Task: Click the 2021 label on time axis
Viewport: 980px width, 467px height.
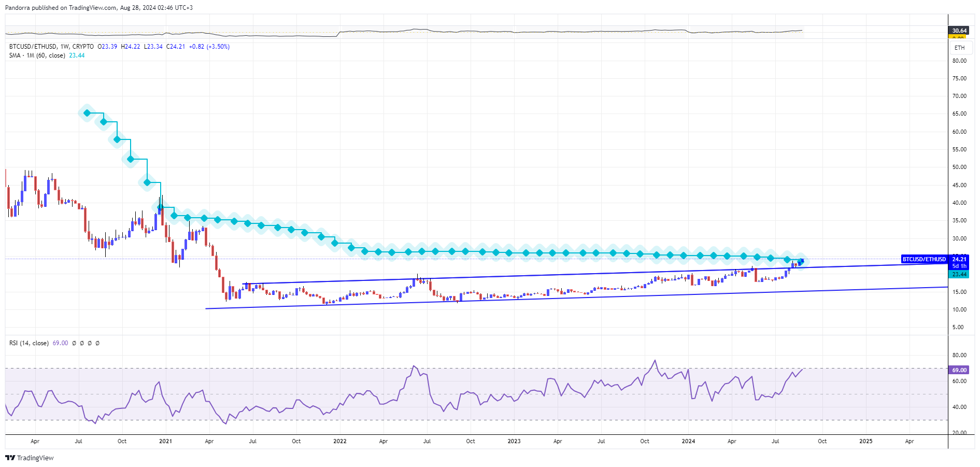Action: click(165, 442)
